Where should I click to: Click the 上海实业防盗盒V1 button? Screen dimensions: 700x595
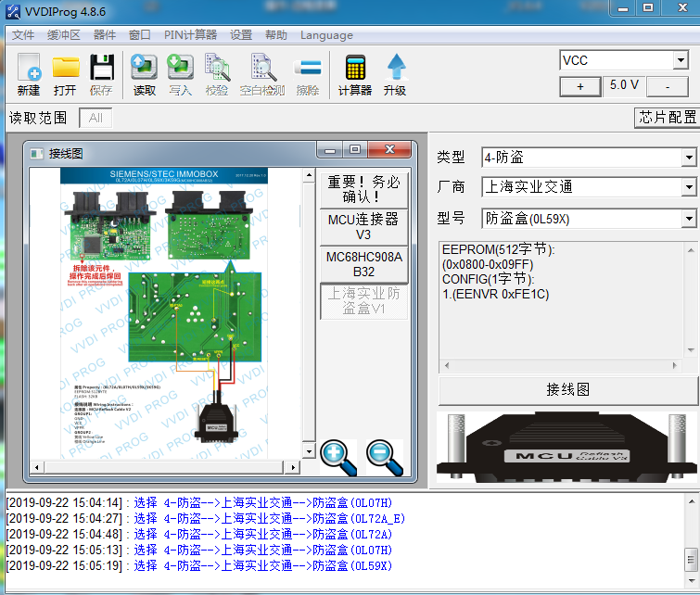point(363,301)
